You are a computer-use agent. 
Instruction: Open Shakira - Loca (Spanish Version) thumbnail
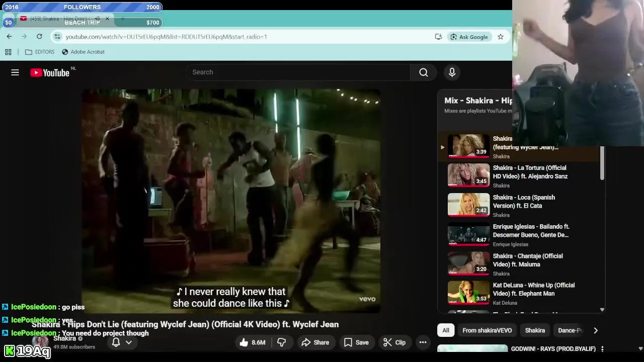468,205
